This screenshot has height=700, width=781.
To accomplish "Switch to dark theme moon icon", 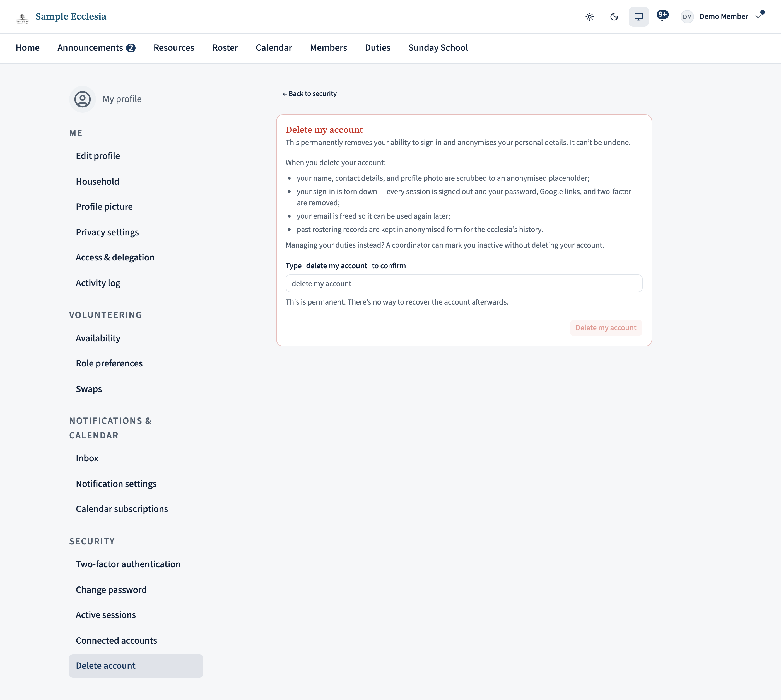I will [614, 16].
